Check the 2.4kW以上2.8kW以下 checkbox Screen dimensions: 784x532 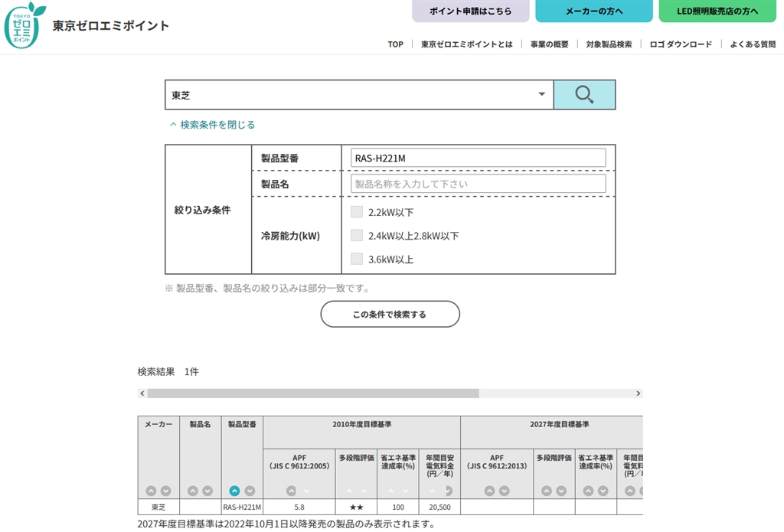click(x=357, y=236)
